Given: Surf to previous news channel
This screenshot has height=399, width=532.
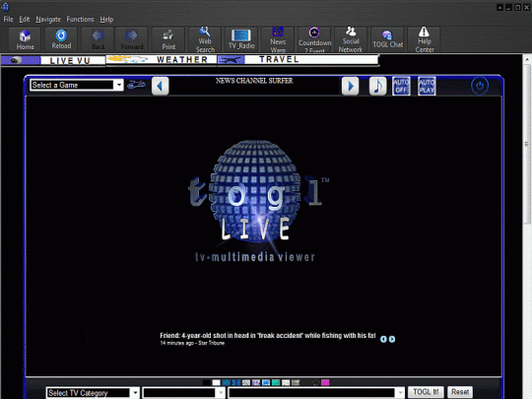Looking at the screenshot, I should [161, 86].
